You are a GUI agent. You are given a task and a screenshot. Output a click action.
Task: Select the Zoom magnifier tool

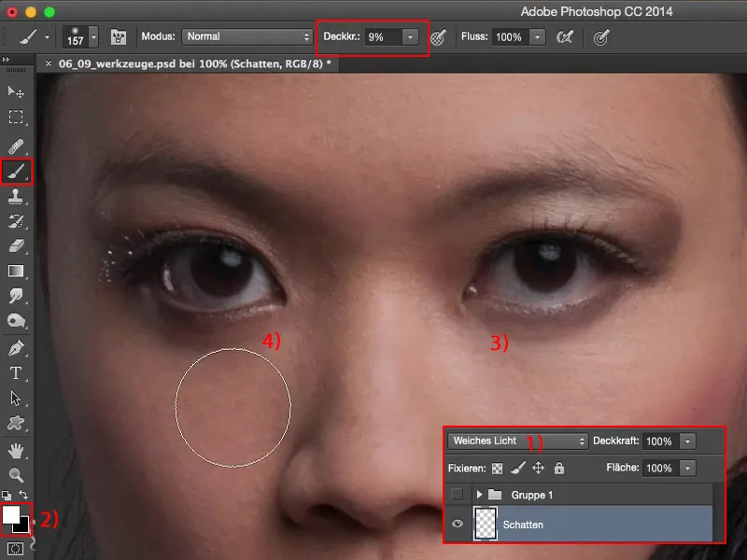tap(16, 474)
